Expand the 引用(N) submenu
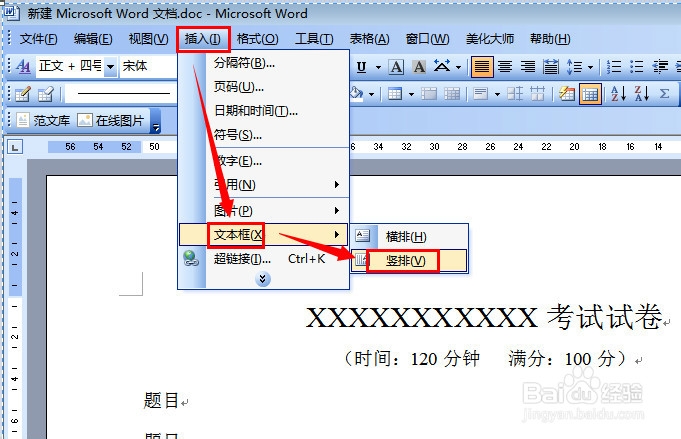 click(x=264, y=185)
